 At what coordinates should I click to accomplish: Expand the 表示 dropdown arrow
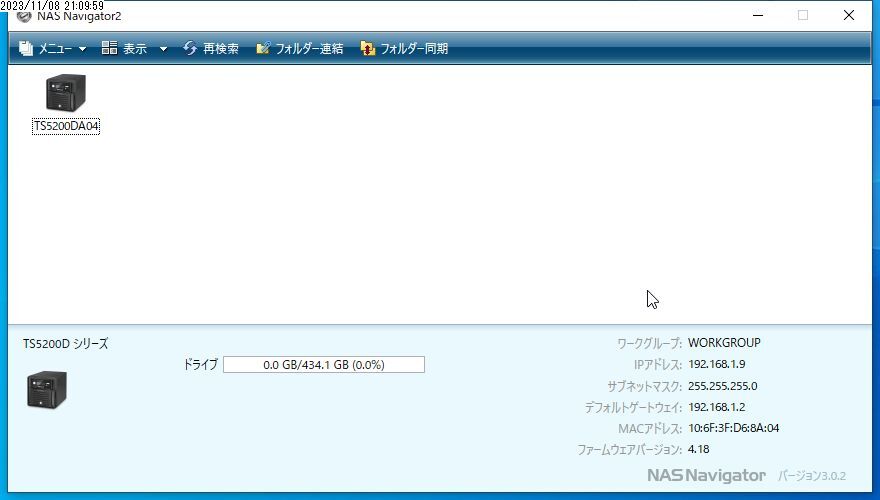(x=163, y=49)
